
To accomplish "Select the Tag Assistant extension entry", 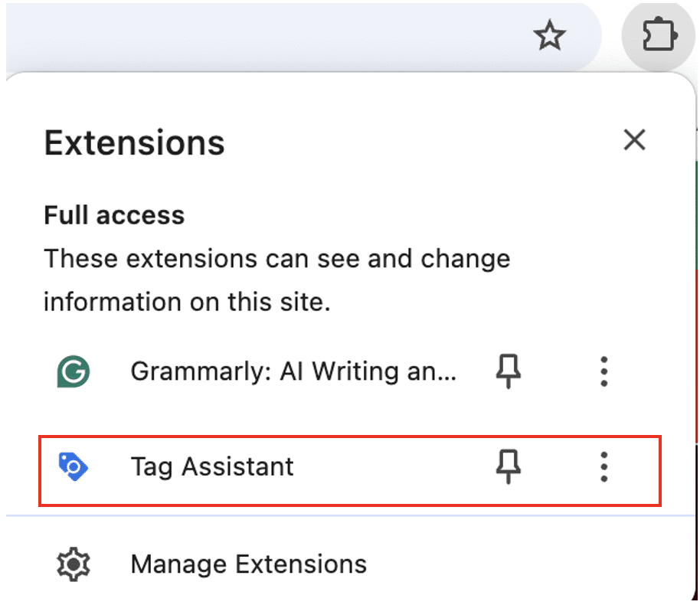I will coord(212,466).
